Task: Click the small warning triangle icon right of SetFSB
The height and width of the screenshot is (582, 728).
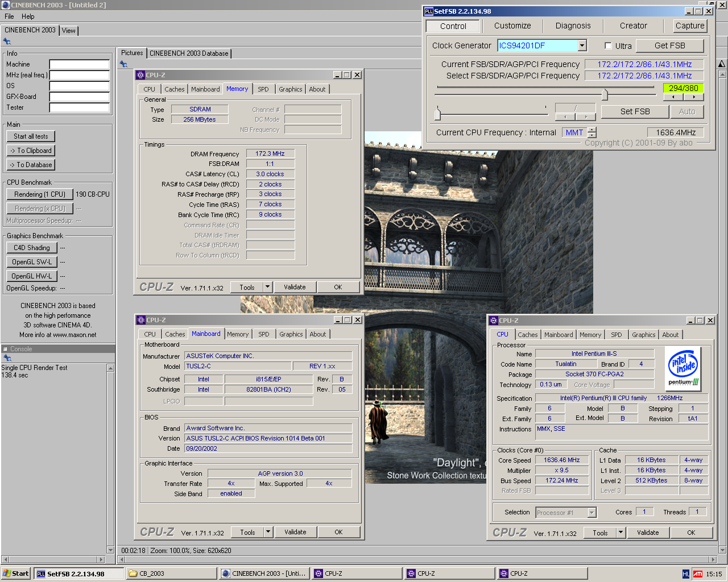Action: pos(722,64)
